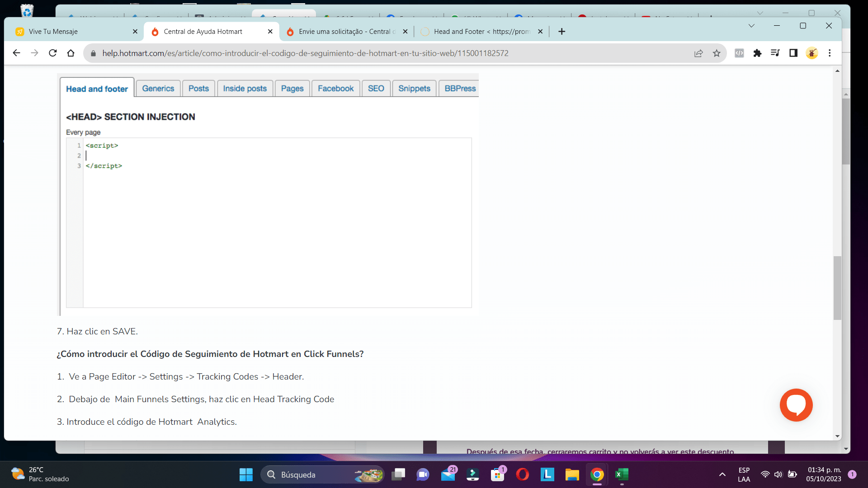Select the SEO plugin tab
The width and height of the screenshot is (868, 488).
click(x=376, y=89)
